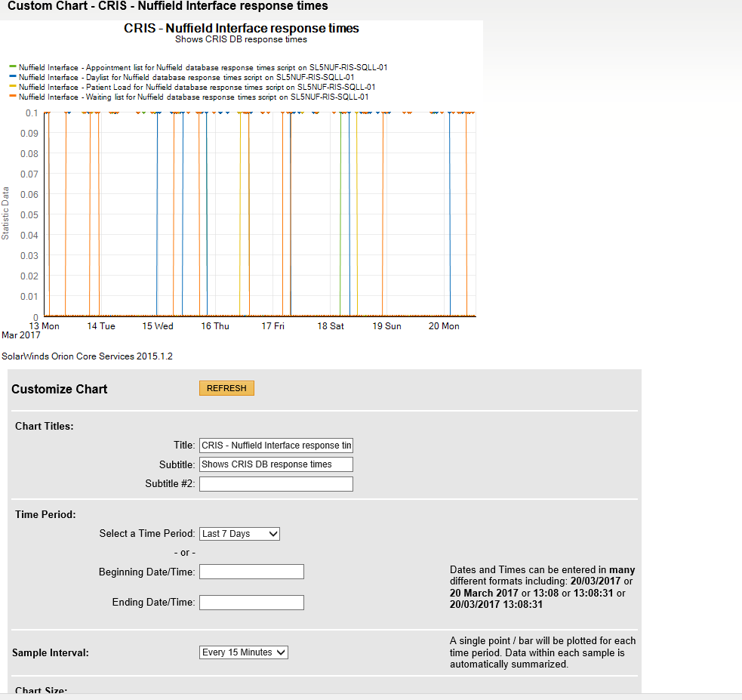The height and width of the screenshot is (700, 742).
Task: Open the Sample Interval dropdown
Action: click(x=243, y=652)
